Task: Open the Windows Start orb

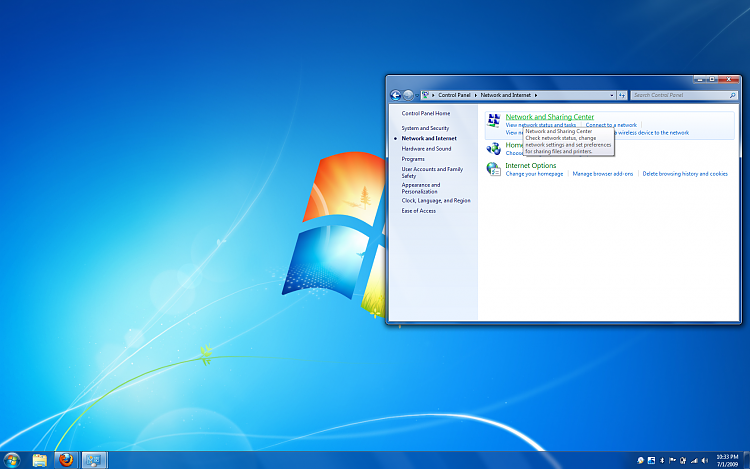Action: 12,460
